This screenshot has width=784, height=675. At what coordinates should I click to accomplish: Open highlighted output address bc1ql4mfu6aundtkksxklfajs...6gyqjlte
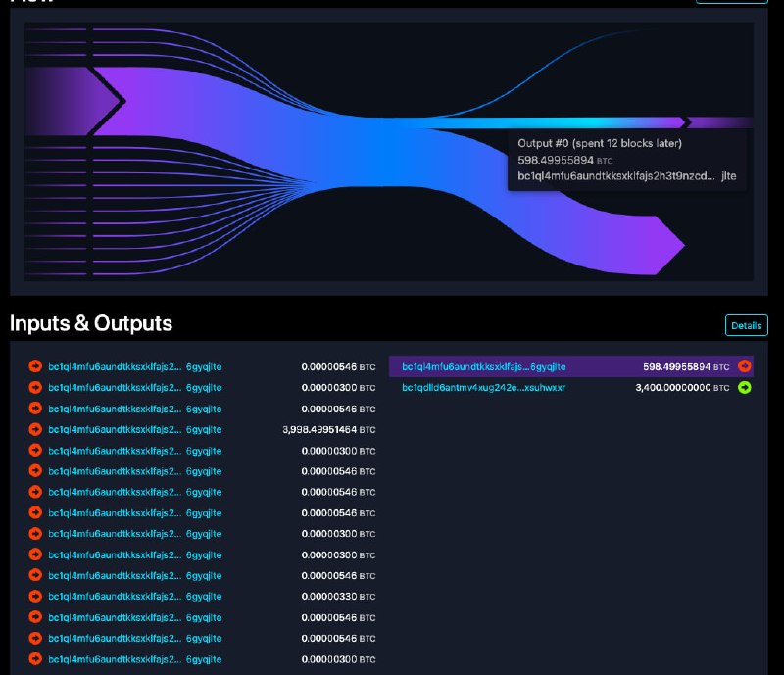tap(483, 367)
